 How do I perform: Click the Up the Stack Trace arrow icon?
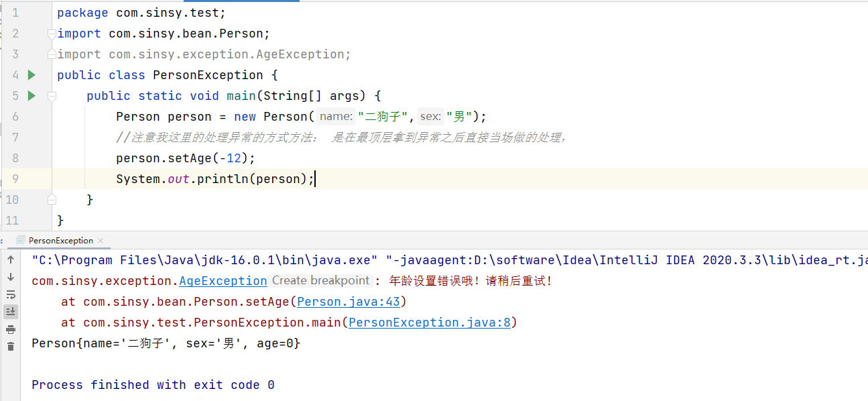(11, 260)
